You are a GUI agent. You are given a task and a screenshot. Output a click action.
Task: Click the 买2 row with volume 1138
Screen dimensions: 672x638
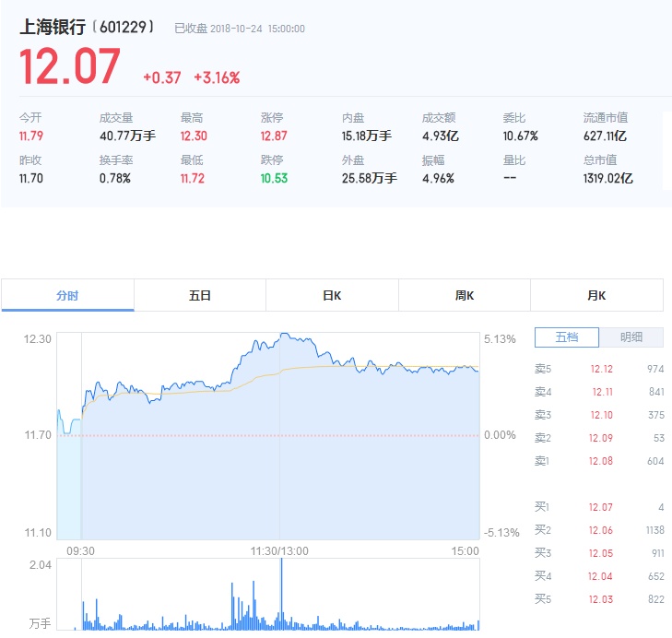tap(599, 530)
